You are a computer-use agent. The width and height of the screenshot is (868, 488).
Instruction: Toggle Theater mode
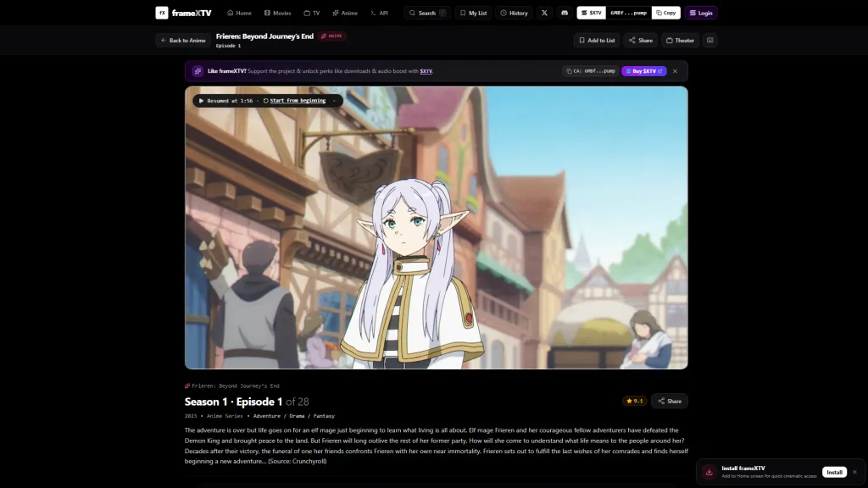click(680, 41)
